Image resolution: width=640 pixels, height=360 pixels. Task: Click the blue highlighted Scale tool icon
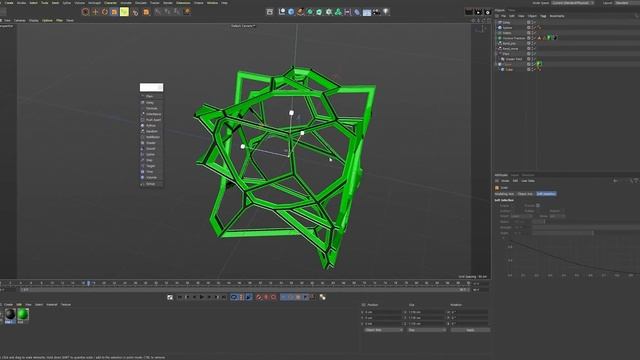(x=114, y=12)
